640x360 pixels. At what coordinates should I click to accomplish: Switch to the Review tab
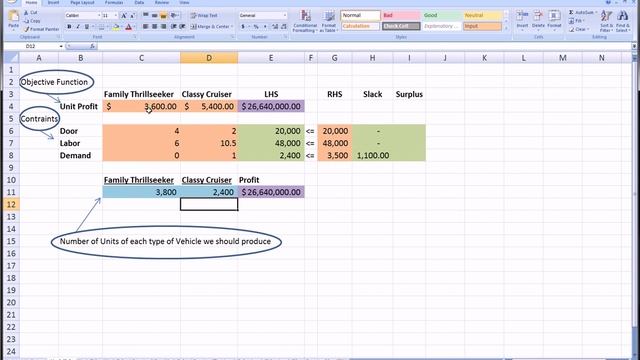(162, 2)
